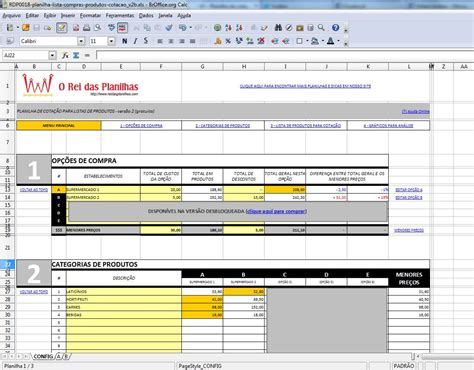
Task: Open the Borders style dropdown arrow
Action: pyautogui.click(x=307, y=41)
